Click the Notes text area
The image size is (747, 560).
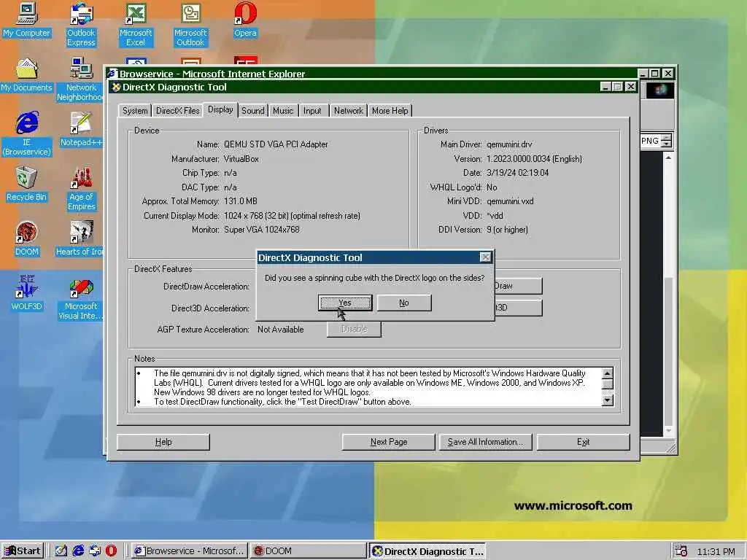pos(368,387)
